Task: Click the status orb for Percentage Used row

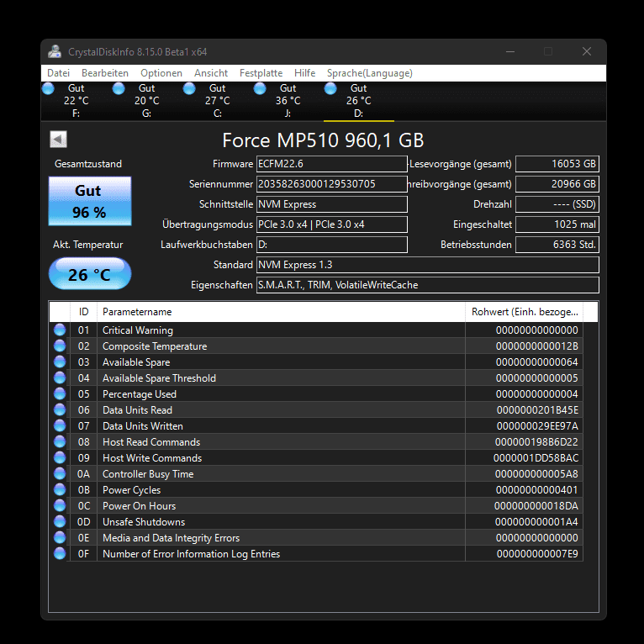Action: (60, 393)
